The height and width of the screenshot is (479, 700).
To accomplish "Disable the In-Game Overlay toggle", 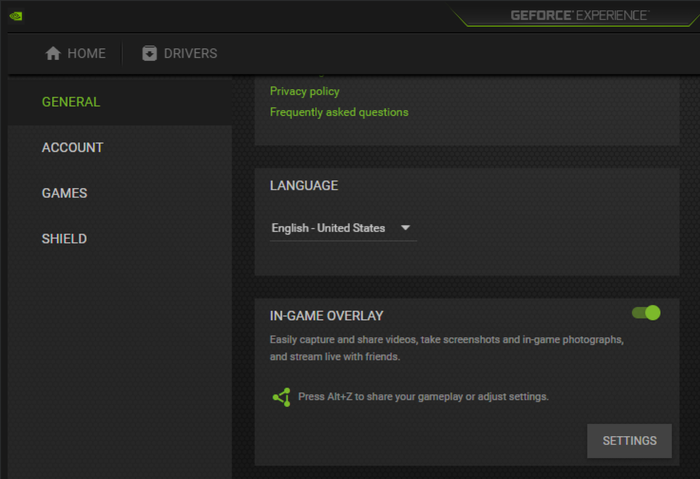I will coord(646,312).
